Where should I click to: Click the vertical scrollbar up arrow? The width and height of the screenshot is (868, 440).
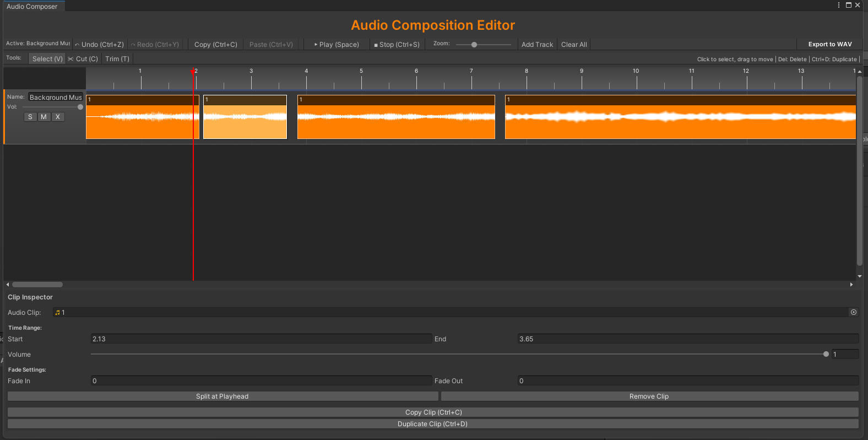point(859,72)
